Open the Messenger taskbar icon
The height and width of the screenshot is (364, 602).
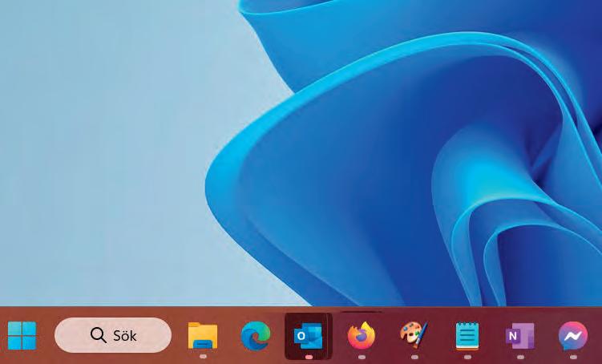coord(573,337)
